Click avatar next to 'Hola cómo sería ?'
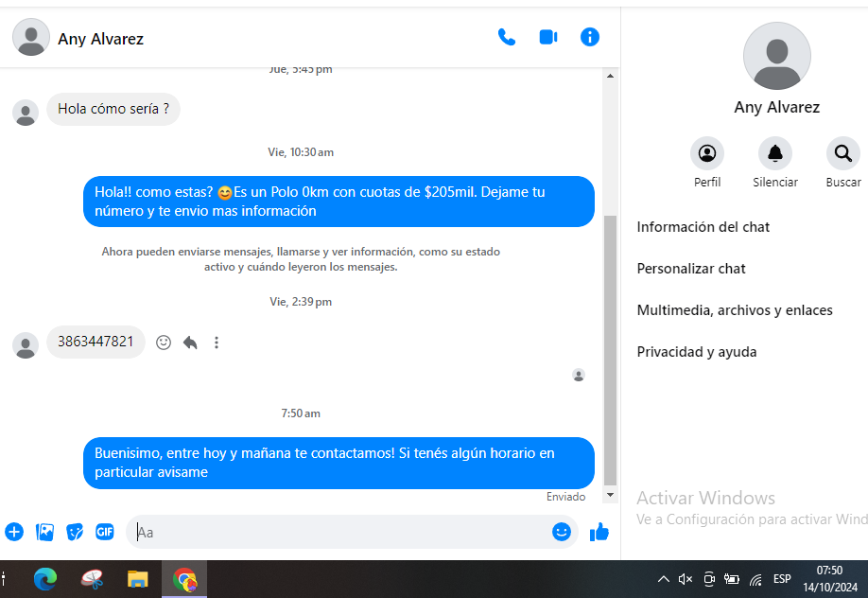 [26, 113]
